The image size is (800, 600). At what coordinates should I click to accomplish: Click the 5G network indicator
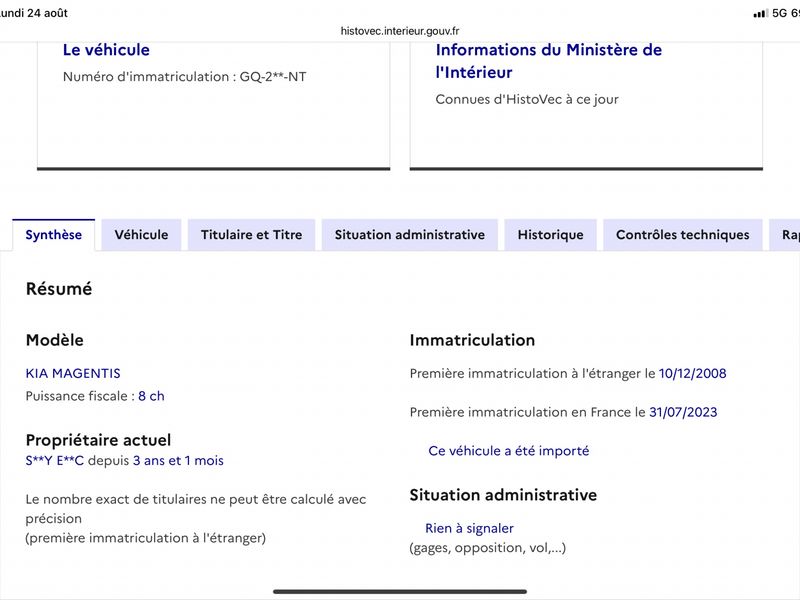coord(780,13)
